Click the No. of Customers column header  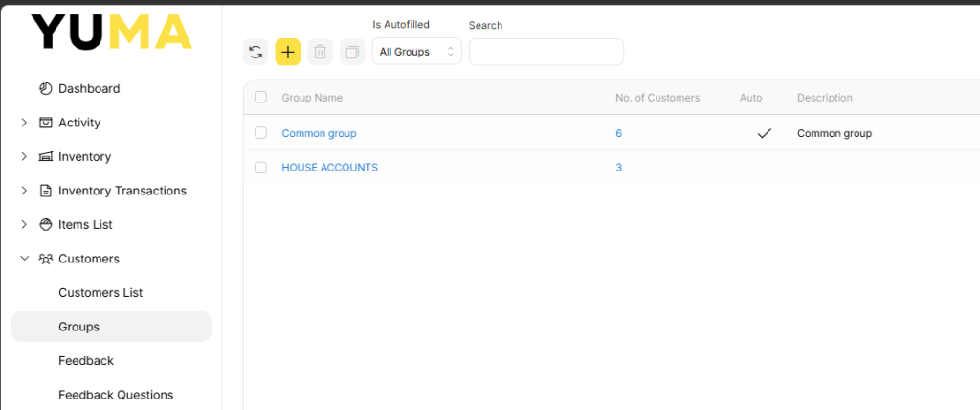coord(657,98)
